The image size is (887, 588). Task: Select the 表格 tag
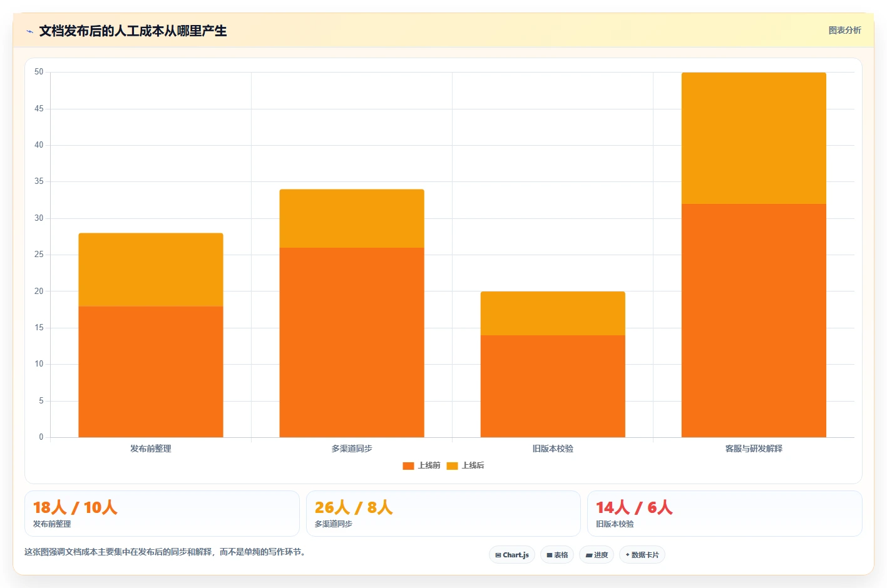pyautogui.click(x=557, y=555)
